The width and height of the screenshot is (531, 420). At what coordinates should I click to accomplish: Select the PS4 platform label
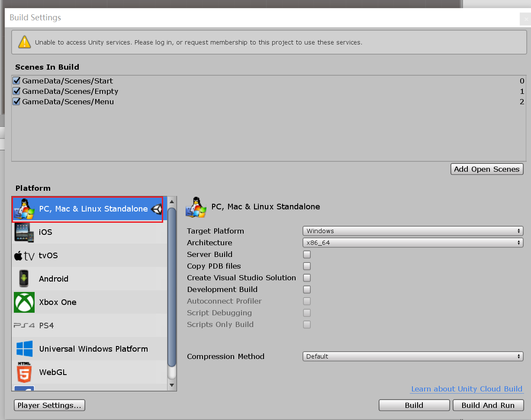click(x=46, y=325)
